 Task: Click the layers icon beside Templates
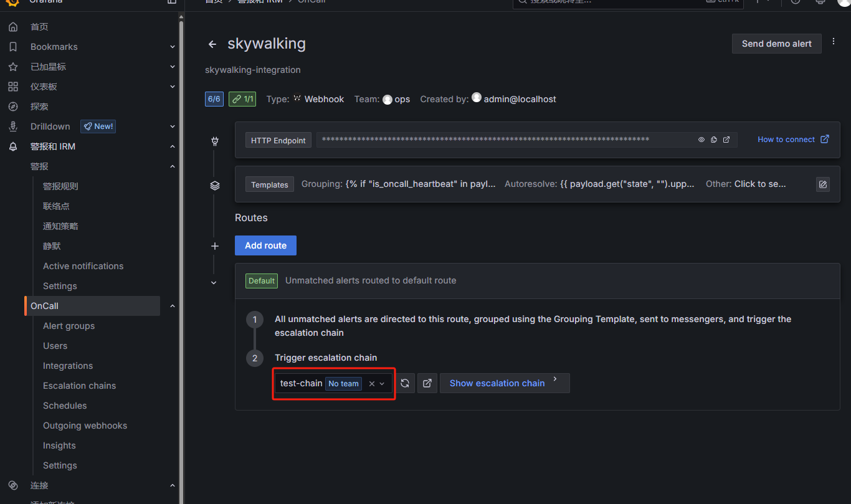215,186
